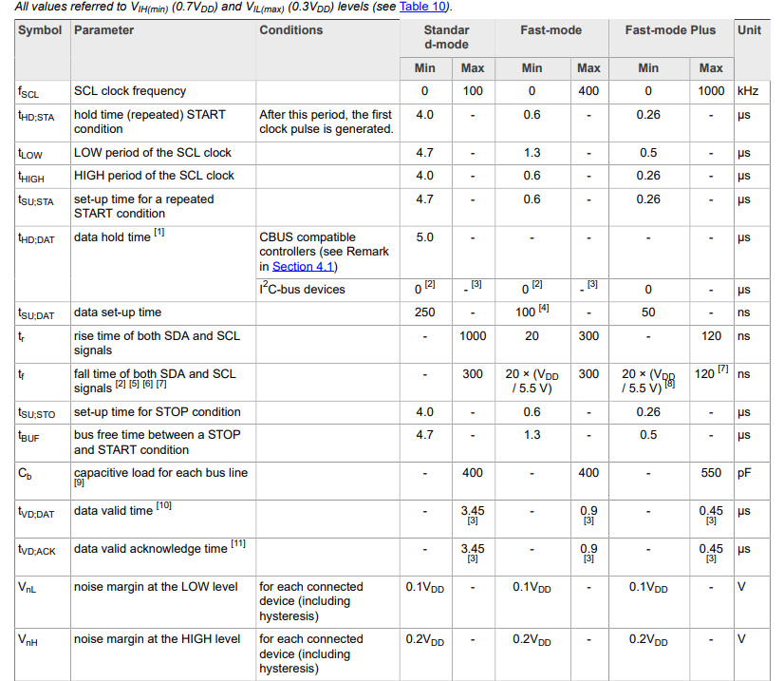784x681 pixels.
Task: Click footnote [1] beside data hold time
Action: [159, 232]
